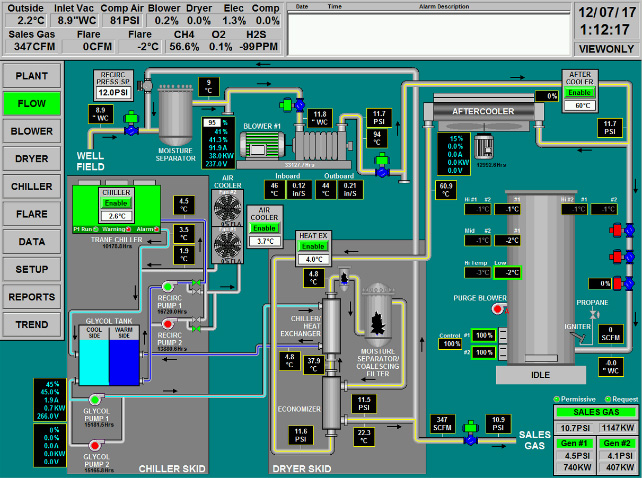Edit the Recirc Press SP 12.0PSI field
This screenshot has height=478, width=642.
[113, 93]
